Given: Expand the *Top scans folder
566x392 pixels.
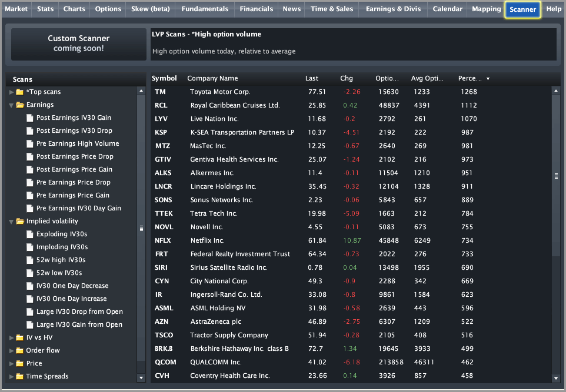Looking at the screenshot, I should point(11,92).
